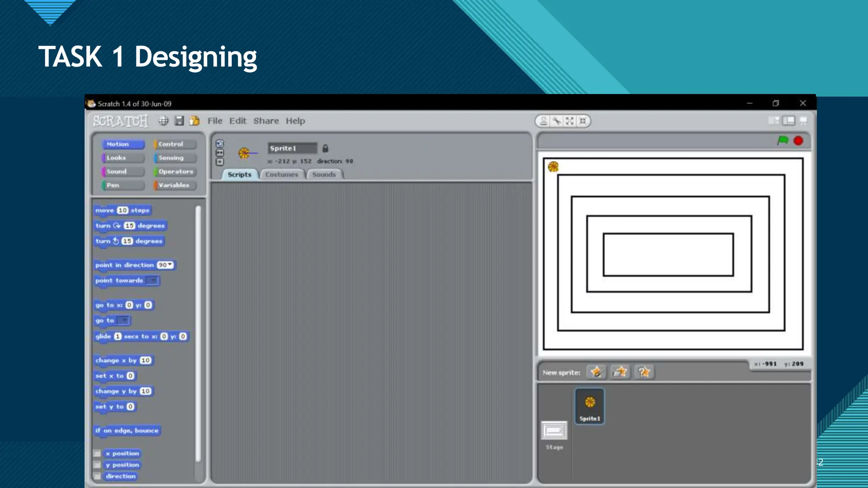
Task: Switch to the Scripts tab
Action: (239, 175)
